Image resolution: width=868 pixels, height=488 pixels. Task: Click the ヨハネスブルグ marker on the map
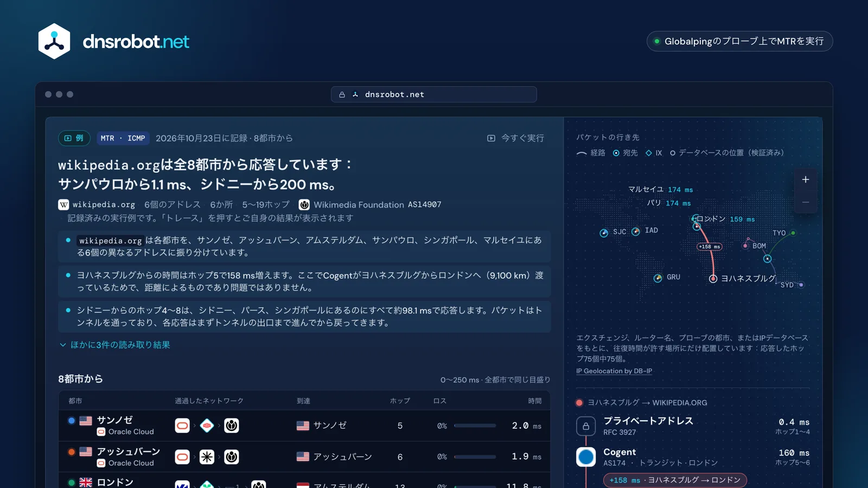pyautogui.click(x=713, y=279)
